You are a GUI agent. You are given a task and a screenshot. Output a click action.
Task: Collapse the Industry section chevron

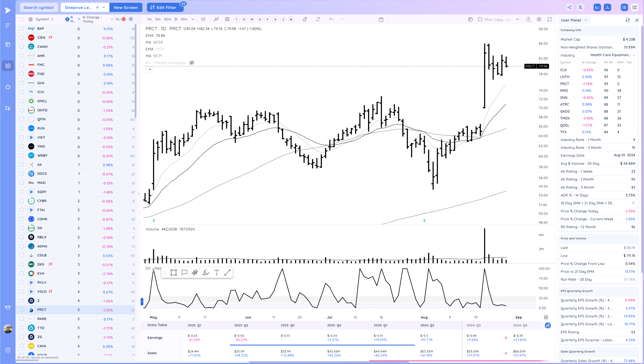click(x=634, y=55)
